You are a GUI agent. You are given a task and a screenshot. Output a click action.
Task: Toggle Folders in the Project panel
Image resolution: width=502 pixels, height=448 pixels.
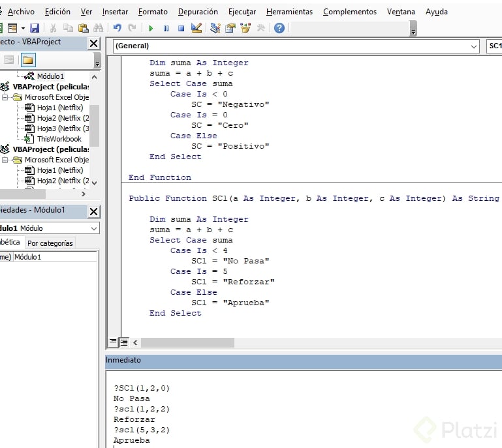coord(28,60)
